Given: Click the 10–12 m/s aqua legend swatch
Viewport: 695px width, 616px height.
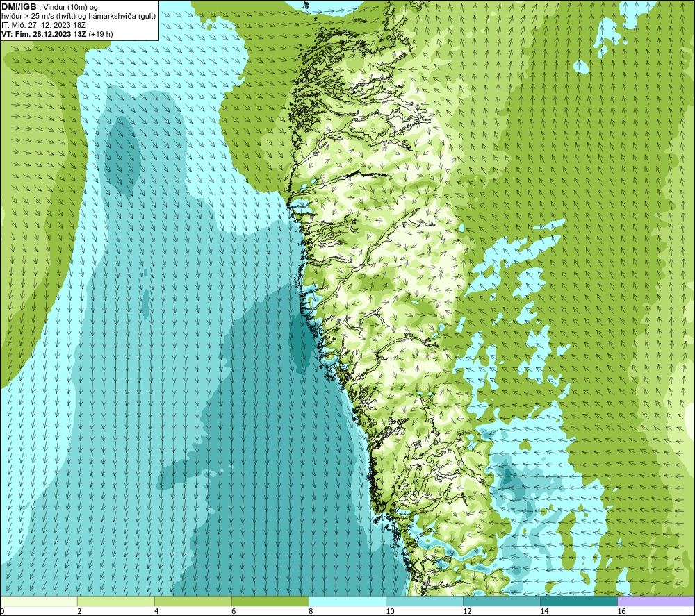Looking at the screenshot, I should point(425,601).
